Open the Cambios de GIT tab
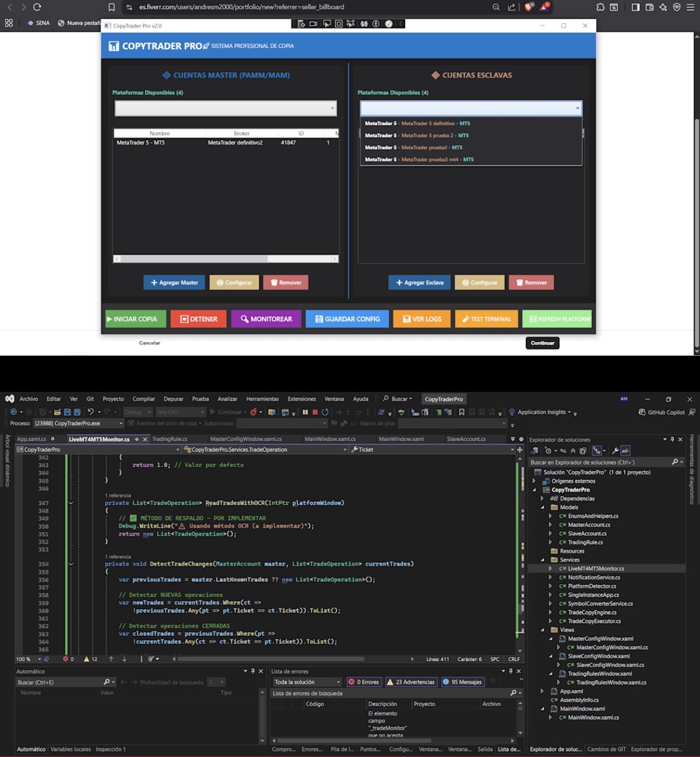The image size is (700, 757). 606,749
